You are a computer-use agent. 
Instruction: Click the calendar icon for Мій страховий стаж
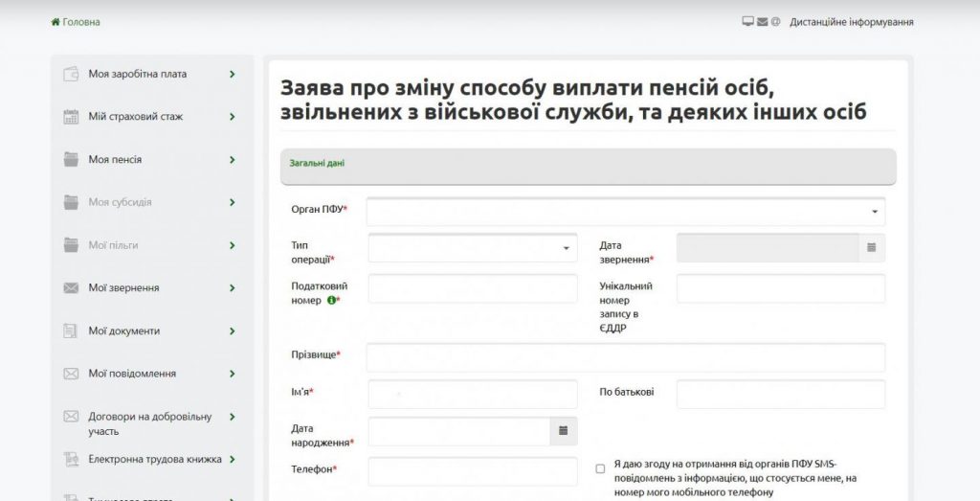click(71, 117)
